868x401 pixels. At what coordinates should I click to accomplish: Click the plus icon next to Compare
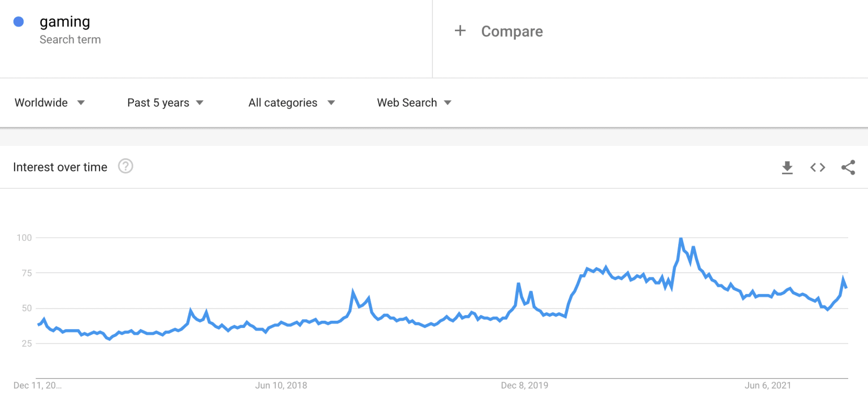coord(461,31)
